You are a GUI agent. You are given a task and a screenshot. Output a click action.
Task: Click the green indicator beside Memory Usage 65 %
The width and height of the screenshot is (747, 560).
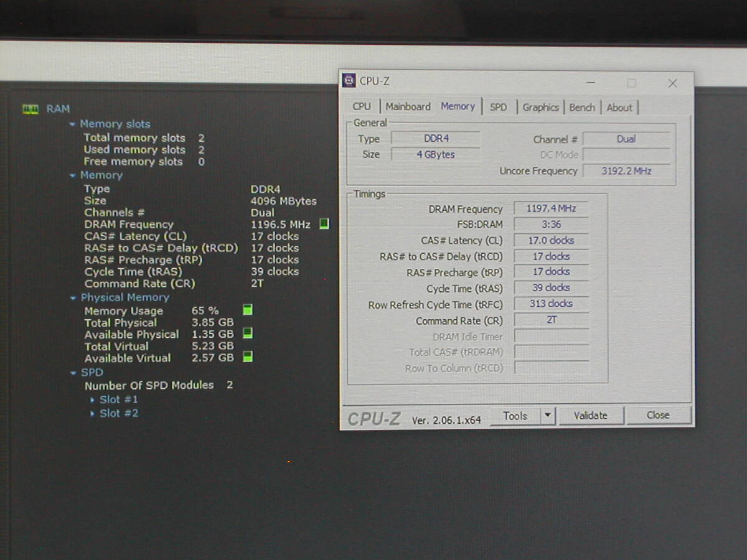tap(248, 310)
